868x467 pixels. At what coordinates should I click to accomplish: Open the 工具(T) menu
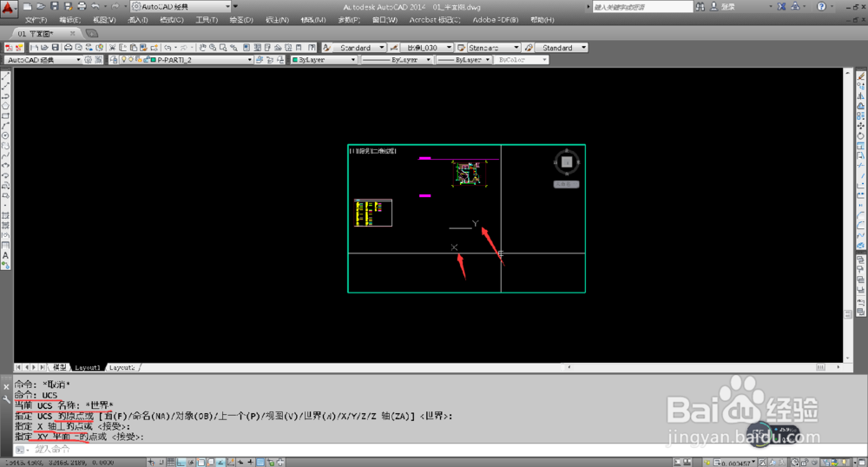207,20
